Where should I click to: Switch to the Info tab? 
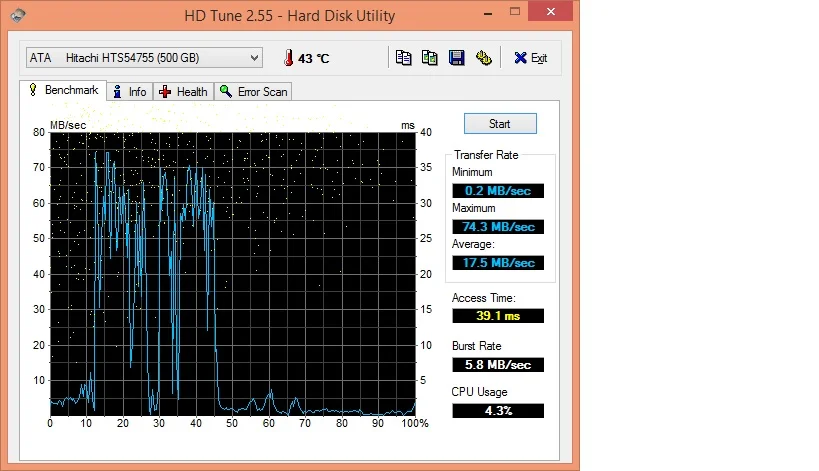coord(130,92)
